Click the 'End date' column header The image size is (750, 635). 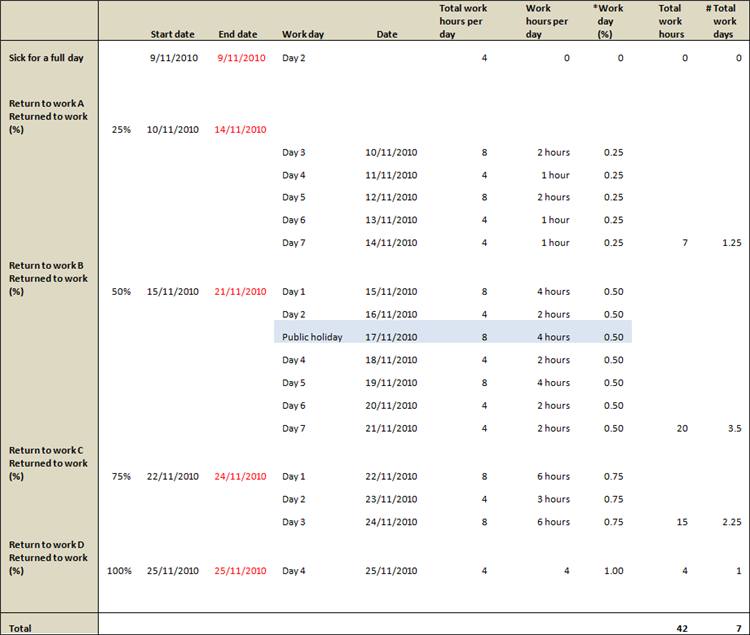point(238,34)
